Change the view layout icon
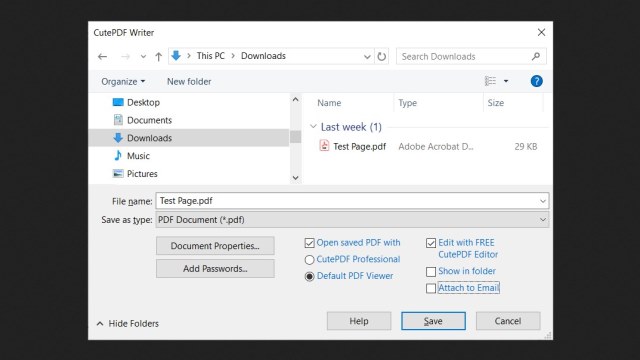This screenshot has height=360, width=640. click(490, 81)
